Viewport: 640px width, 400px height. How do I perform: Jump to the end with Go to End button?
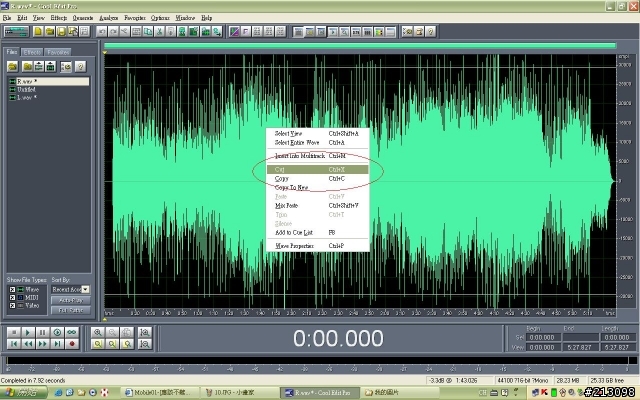[57, 344]
